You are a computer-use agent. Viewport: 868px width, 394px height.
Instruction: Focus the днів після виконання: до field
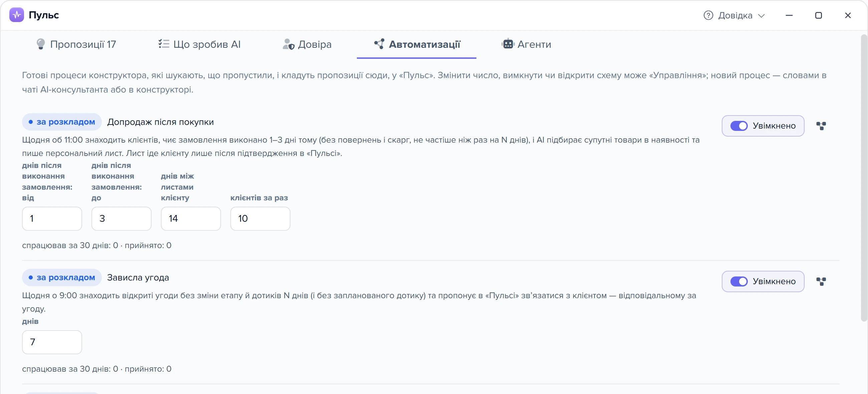pyautogui.click(x=121, y=218)
